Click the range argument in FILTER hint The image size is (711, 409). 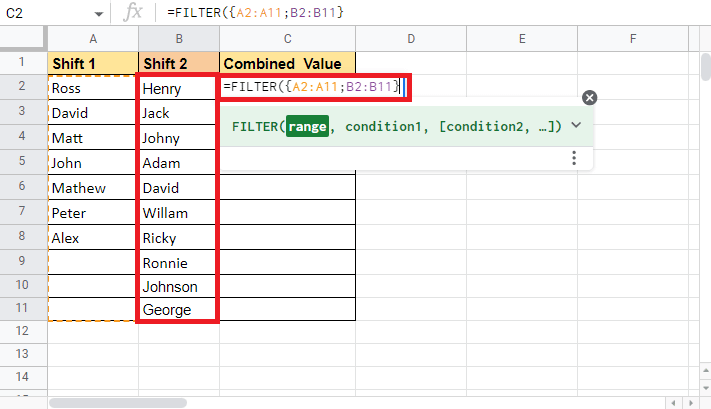[x=307, y=127]
